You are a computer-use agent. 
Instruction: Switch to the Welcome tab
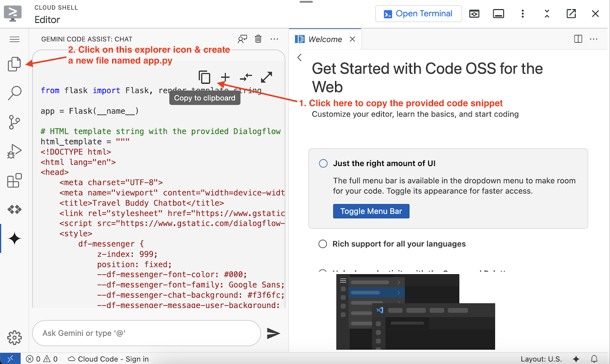point(325,39)
